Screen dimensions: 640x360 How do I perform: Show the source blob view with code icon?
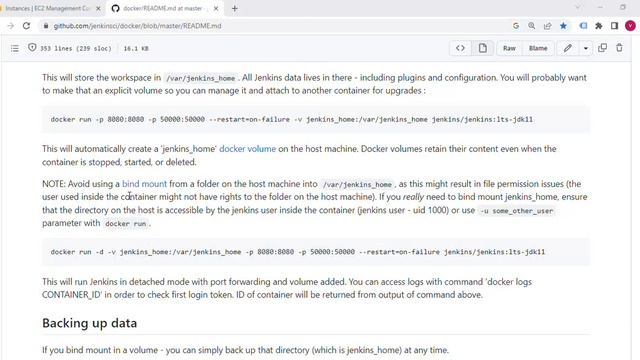click(460, 48)
